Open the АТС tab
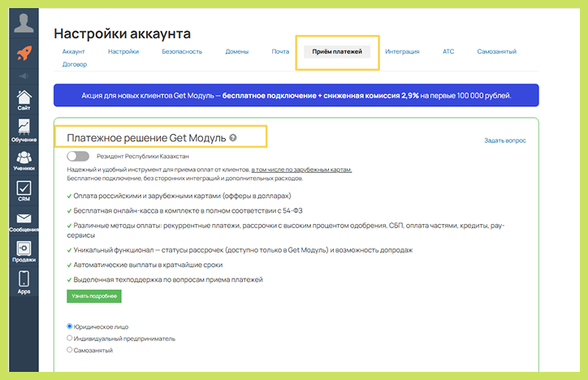Screen dimensions: 588x380 [x=448, y=51]
